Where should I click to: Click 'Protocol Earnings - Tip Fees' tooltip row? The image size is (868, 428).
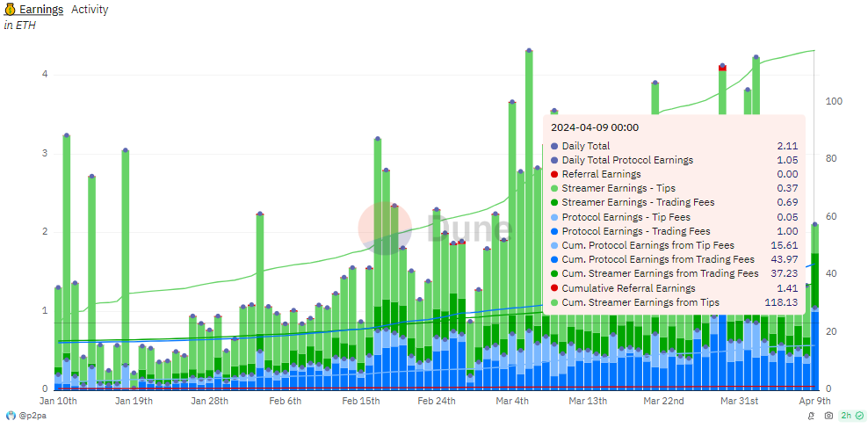coord(674,217)
